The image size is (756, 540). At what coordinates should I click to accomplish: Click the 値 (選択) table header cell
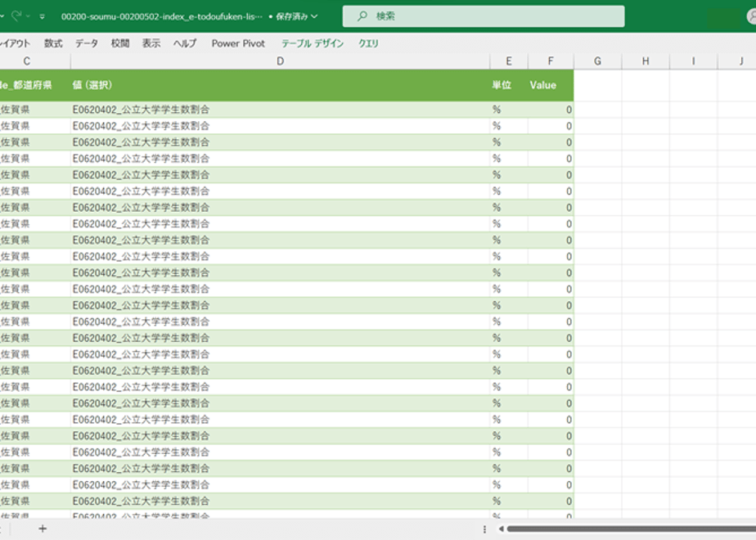click(280, 85)
